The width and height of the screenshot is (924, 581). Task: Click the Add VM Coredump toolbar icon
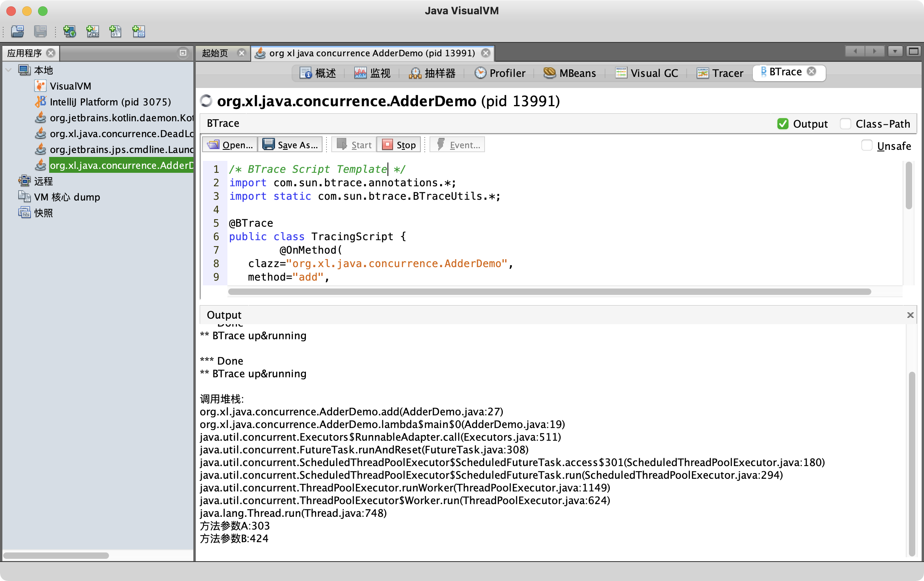(x=115, y=31)
